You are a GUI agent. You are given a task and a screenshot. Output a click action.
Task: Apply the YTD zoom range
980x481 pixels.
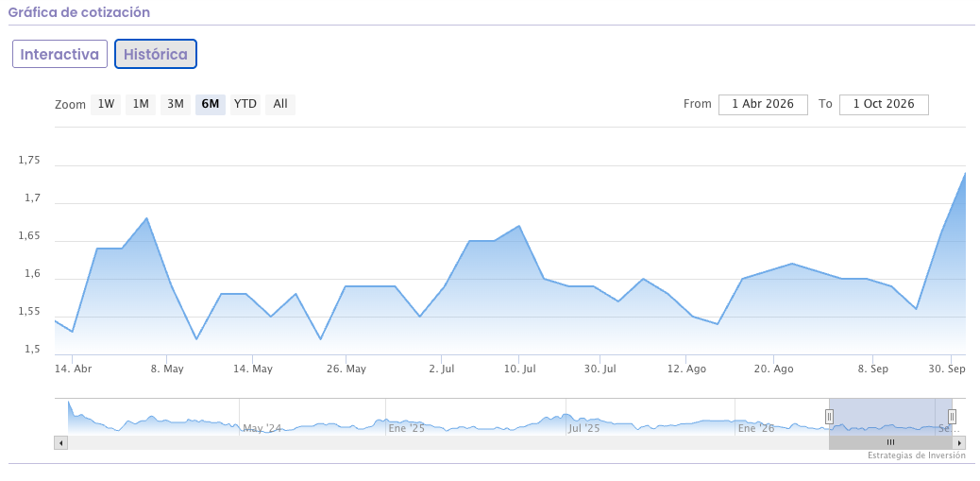click(x=245, y=104)
